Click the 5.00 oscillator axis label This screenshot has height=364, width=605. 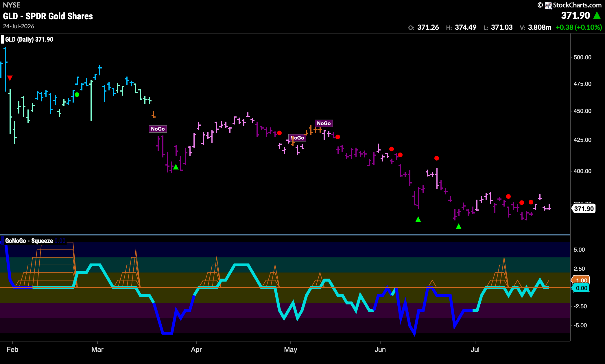(x=579, y=250)
